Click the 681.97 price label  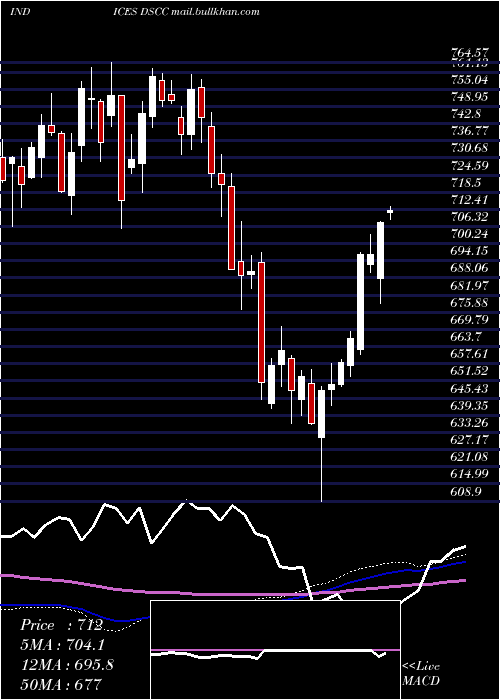click(x=470, y=285)
